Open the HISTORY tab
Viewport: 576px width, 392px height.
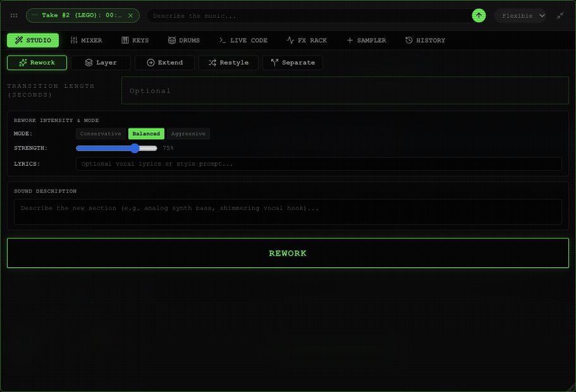click(x=425, y=40)
